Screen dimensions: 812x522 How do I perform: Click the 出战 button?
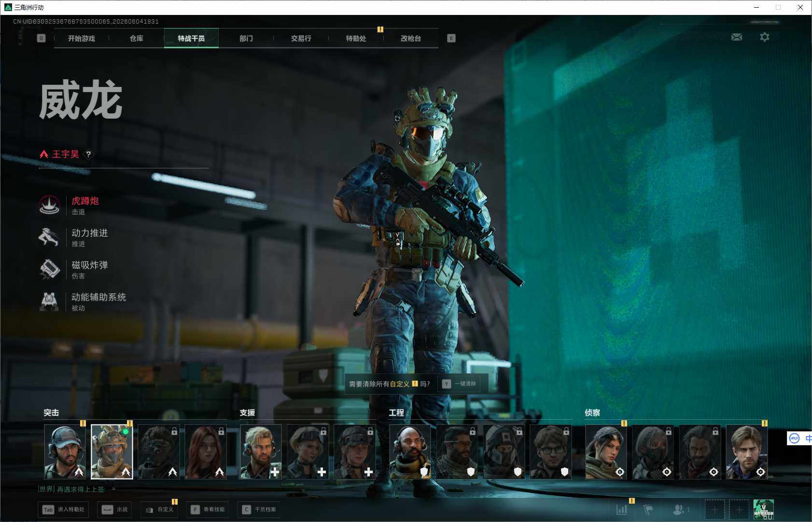point(115,509)
